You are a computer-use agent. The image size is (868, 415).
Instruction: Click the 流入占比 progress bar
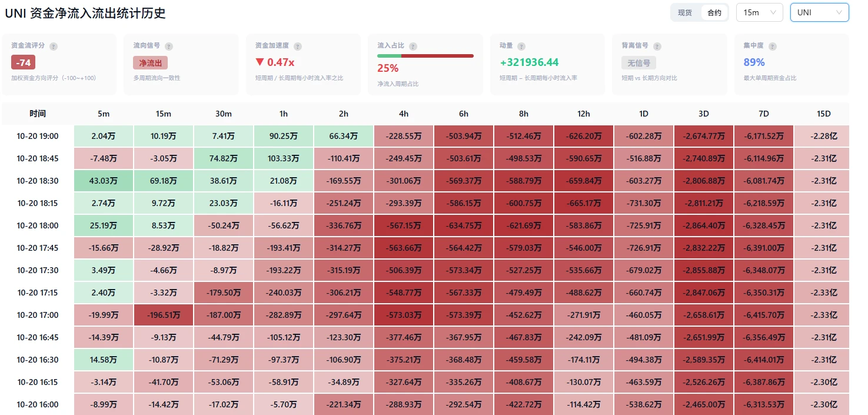(x=425, y=56)
